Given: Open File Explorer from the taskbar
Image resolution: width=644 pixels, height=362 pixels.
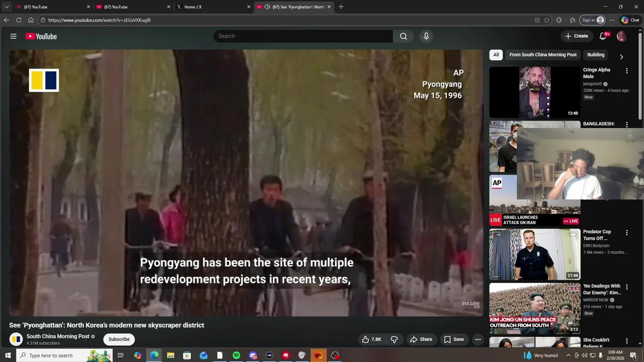Looking at the screenshot, I should 171,355.
